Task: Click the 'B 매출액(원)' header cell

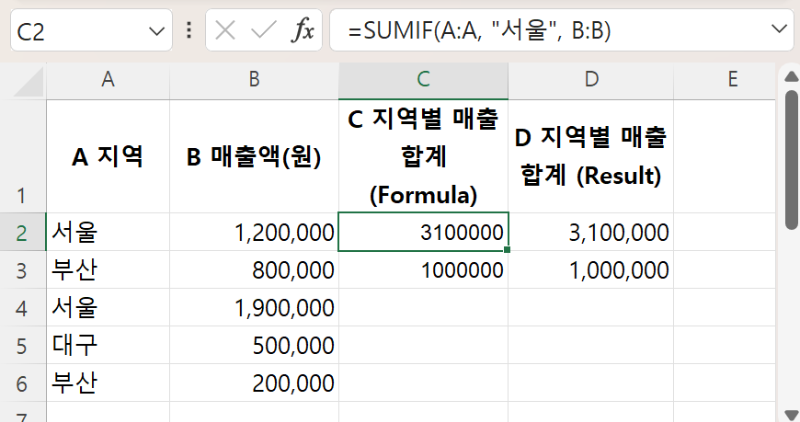Action: pyautogui.click(x=254, y=156)
